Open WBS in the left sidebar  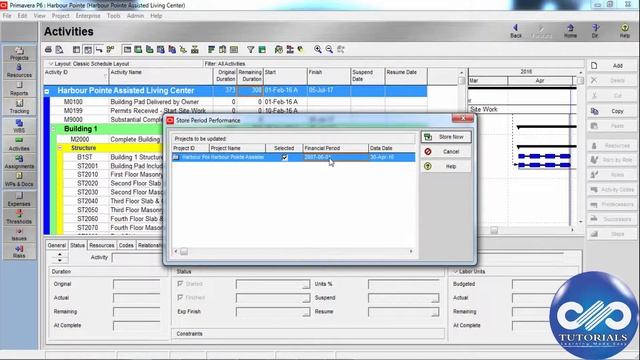(19, 126)
